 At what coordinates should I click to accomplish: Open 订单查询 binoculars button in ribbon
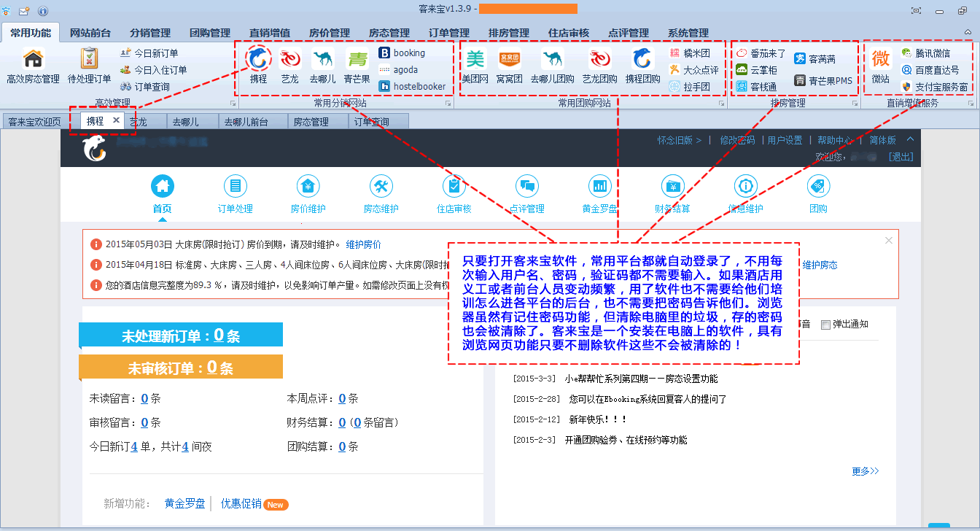click(144, 87)
